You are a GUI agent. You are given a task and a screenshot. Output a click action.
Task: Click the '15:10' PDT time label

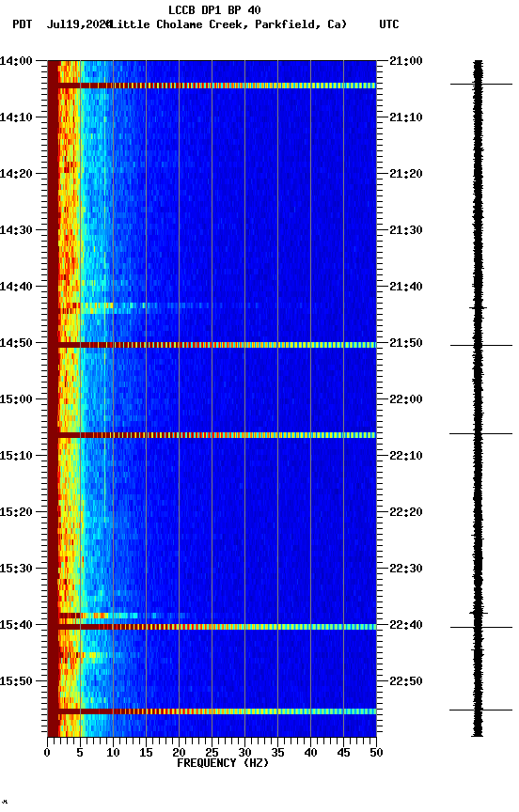(16, 456)
